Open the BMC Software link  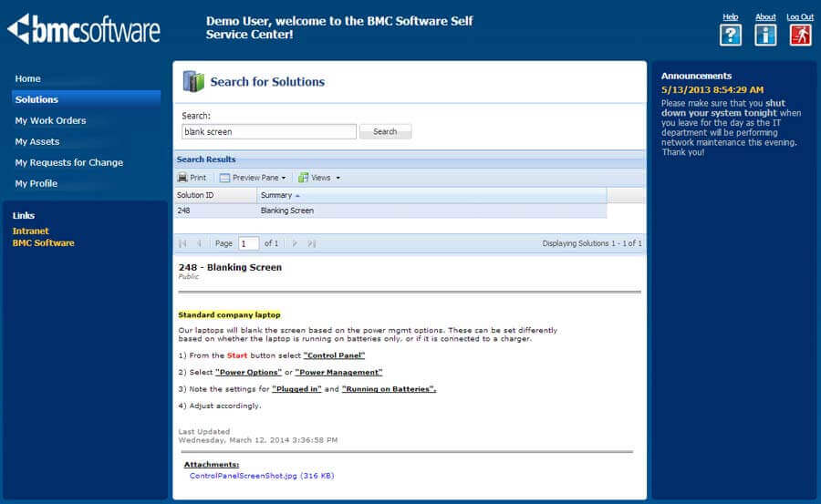(44, 242)
